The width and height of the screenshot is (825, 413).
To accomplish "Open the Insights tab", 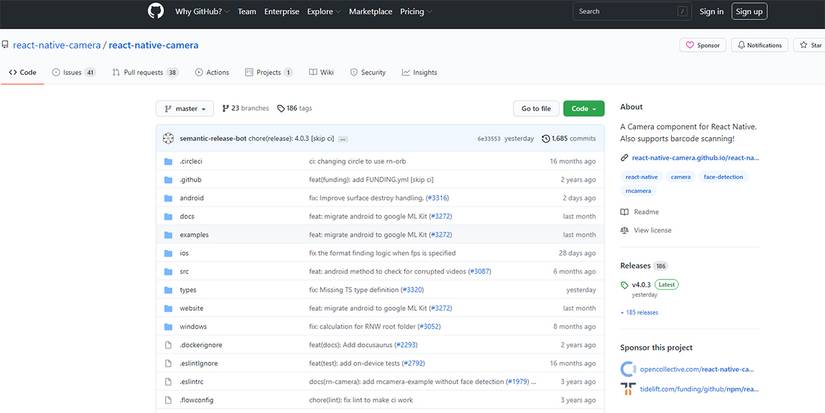I will [x=419, y=73].
